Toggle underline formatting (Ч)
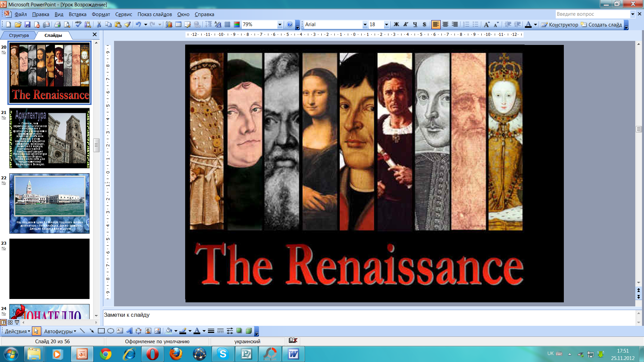This screenshot has height=362, width=644. pos(415,24)
